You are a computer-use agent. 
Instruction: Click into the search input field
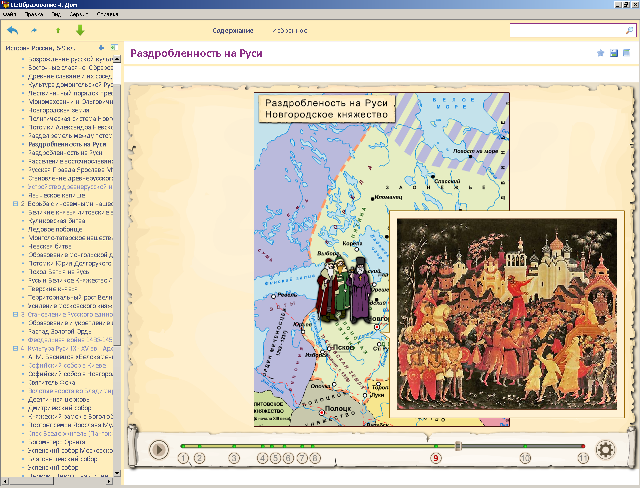coord(567,31)
